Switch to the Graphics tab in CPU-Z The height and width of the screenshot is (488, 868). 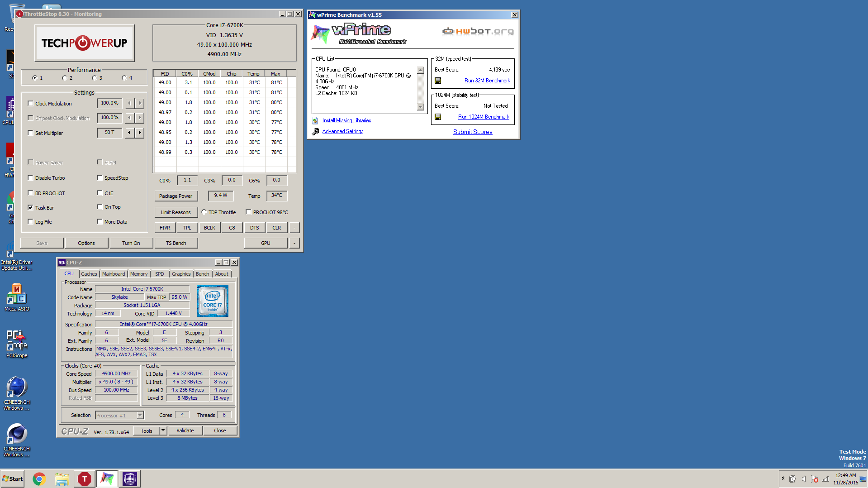(181, 274)
